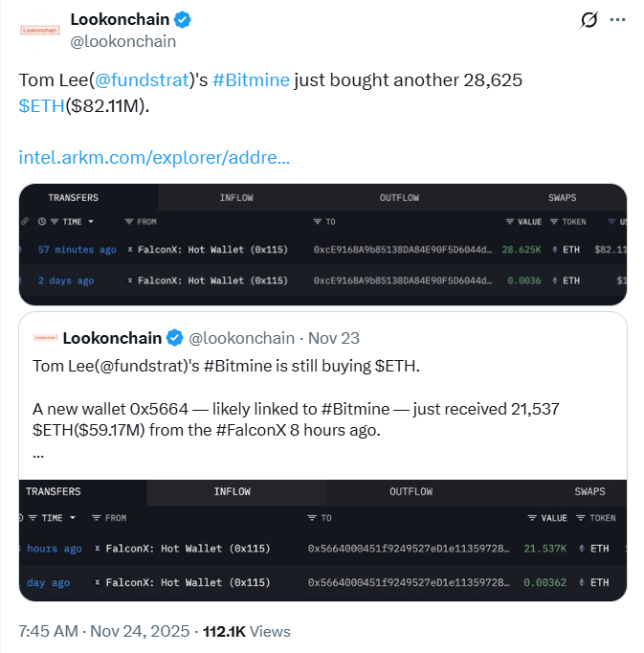Screen dimensions: 644x653
Task: Open the tweet's more options menu
Action: [x=619, y=20]
